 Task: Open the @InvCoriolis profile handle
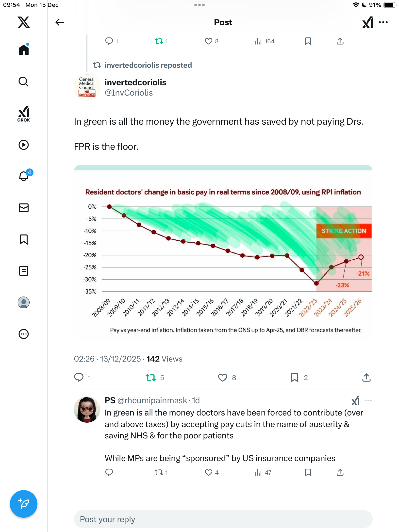pyautogui.click(x=129, y=93)
